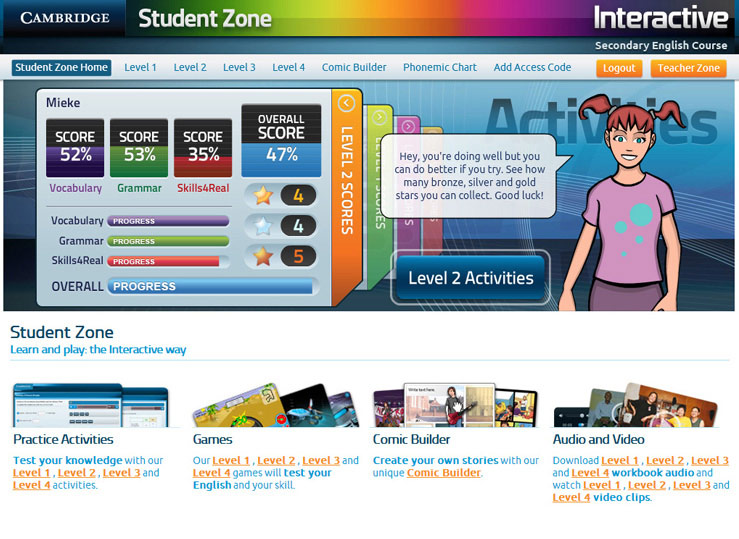Click the Comic Builder heading
This screenshot has height=539, width=739.
411,439
